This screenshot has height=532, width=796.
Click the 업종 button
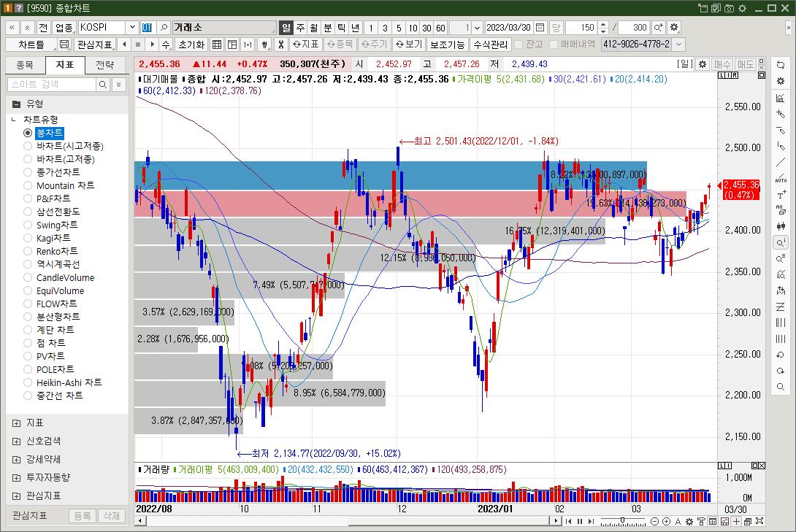click(x=64, y=28)
